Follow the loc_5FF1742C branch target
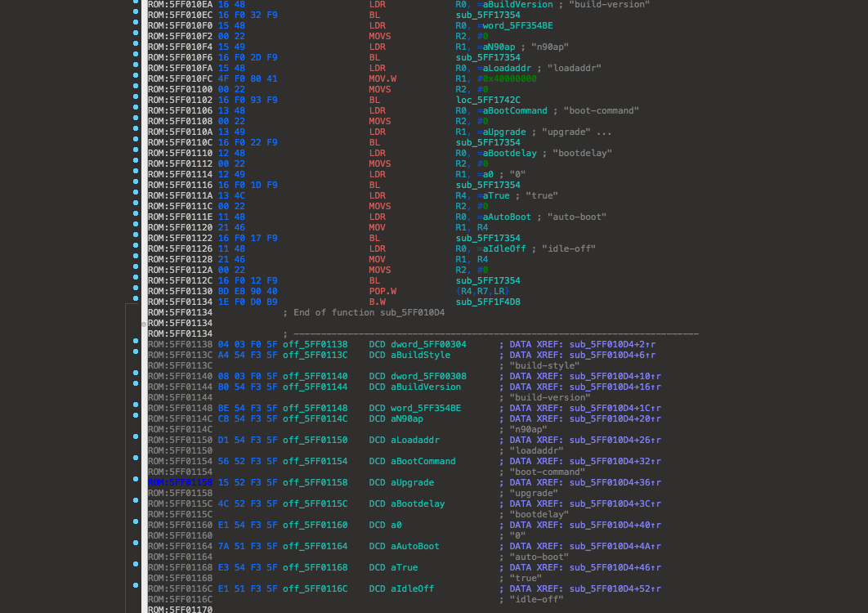The width and height of the screenshot is (868, 613). [488, 101]
